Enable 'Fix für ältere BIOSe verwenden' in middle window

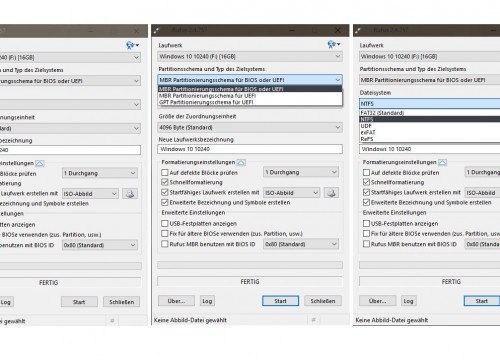click(165, 233)
